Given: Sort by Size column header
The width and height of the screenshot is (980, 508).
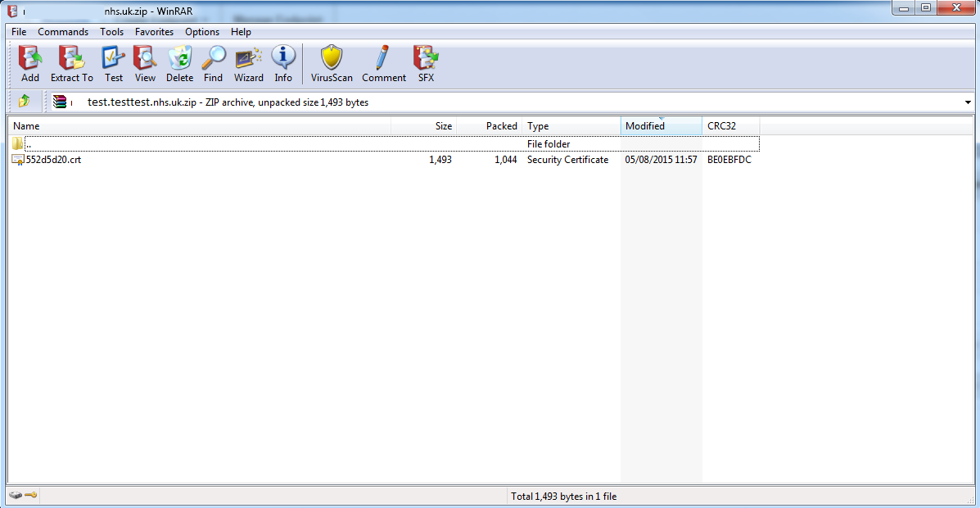Looking at the screenshot, I should (x=424, y=125).
